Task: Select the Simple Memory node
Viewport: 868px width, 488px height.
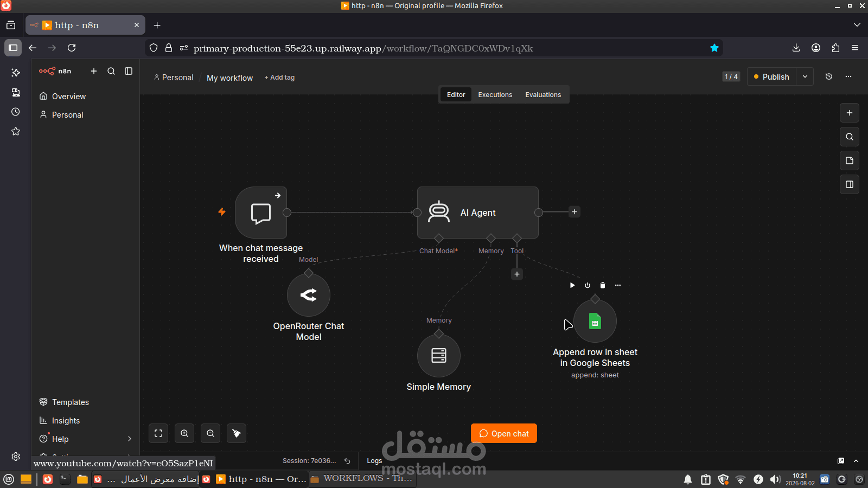Action: (x=439, y=356)
